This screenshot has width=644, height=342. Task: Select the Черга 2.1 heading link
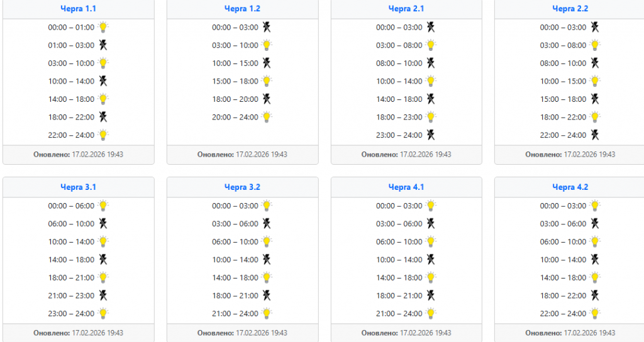[406, 9]
